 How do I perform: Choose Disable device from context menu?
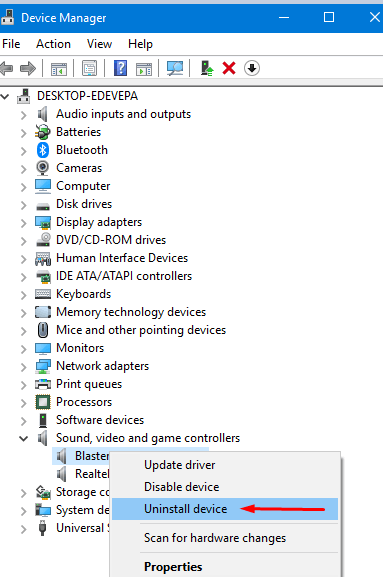tap(225, 487)
